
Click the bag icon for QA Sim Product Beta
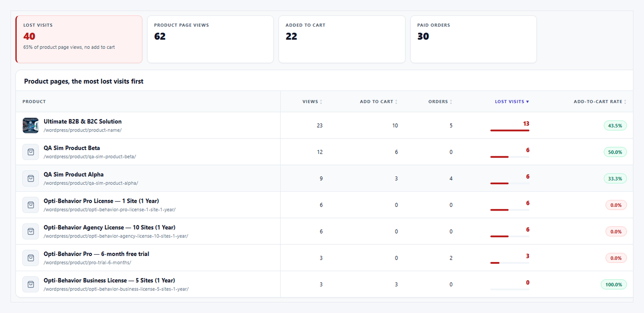[x=30, y=152]
